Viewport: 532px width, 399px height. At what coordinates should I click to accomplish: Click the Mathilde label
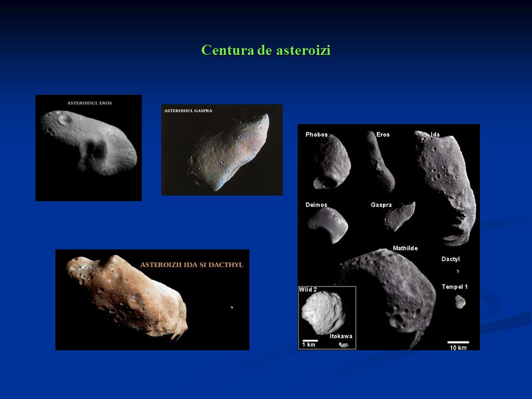[405, 248]
